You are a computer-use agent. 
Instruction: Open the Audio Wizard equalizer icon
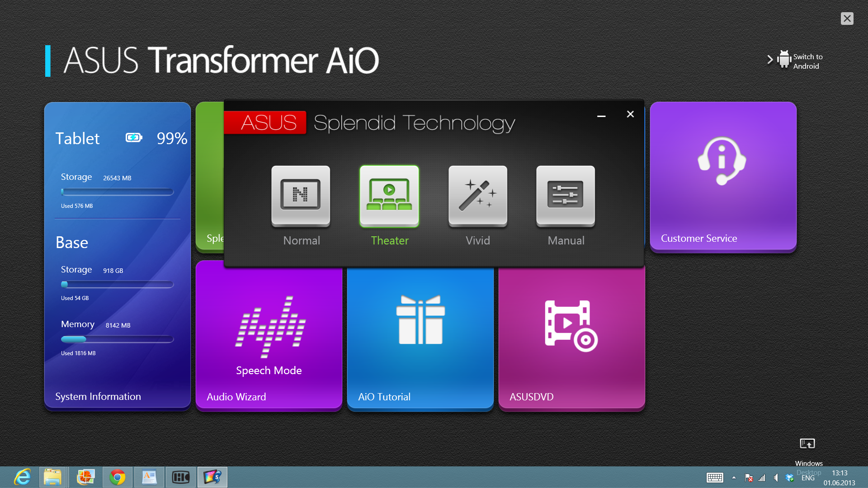pos(270,326)
